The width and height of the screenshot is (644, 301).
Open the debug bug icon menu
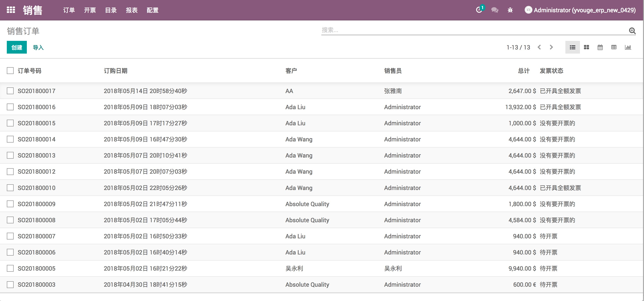tap(510, 10)
